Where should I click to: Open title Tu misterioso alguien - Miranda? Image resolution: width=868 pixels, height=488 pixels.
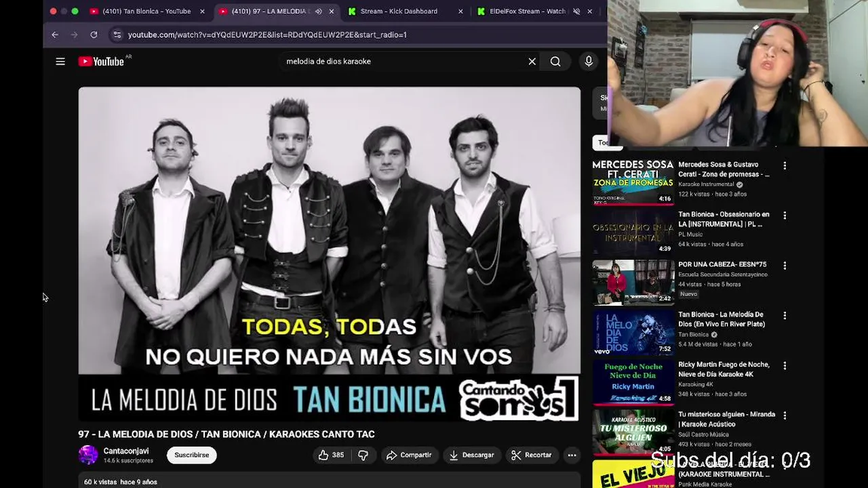(726, 420)
